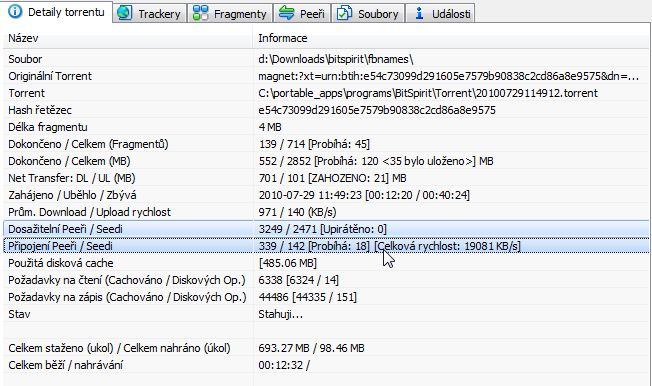Viewport: 652px width, 386px height.
Task: Click the Originální Torrent magnet link value
Action: point(448,76)
